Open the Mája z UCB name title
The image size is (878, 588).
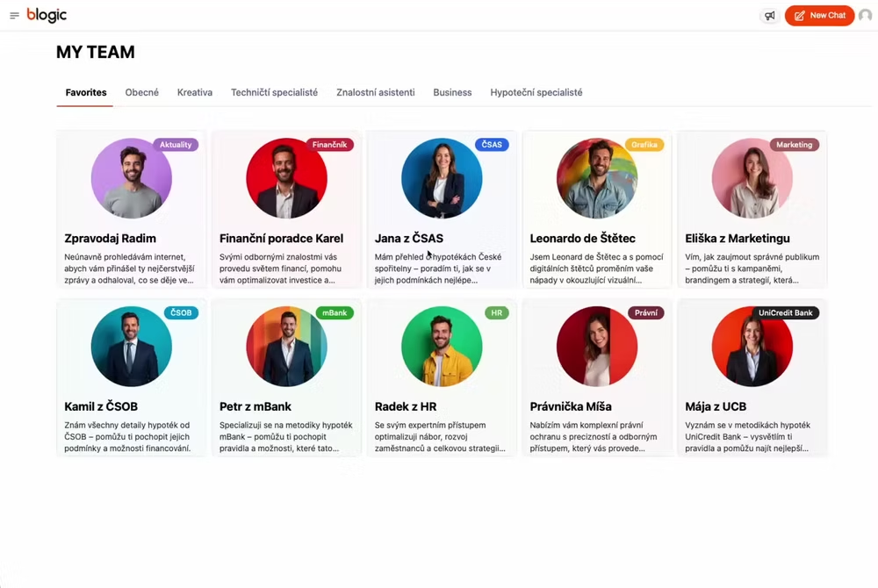click(x=716, y=406)
